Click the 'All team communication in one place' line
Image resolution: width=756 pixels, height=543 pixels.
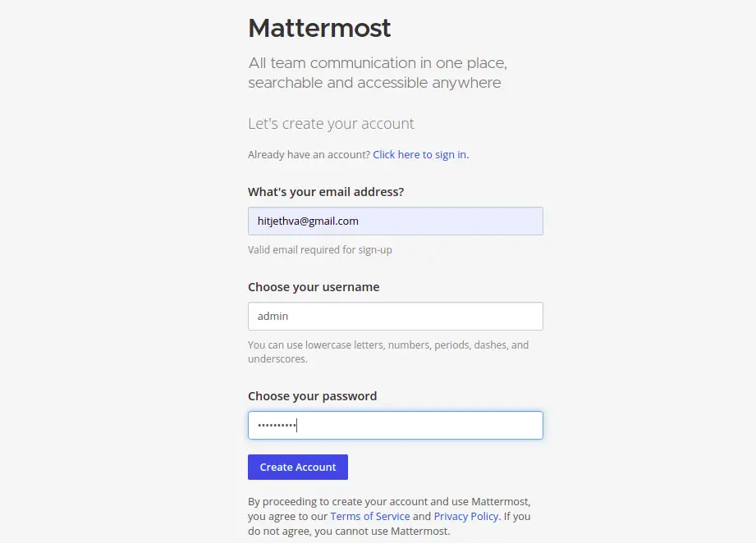pyautogui.click(x=378, y=62)
